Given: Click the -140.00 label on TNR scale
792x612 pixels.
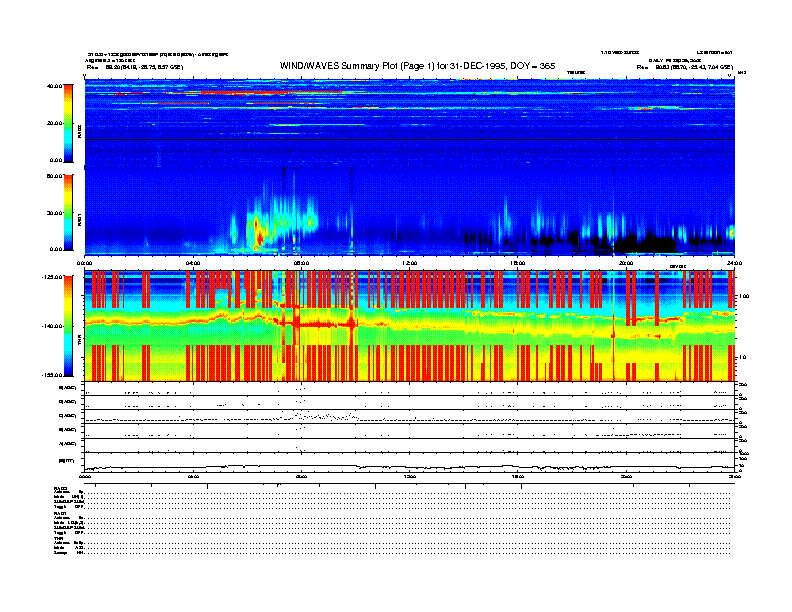Looking at the screenshot, I should 52,326.
